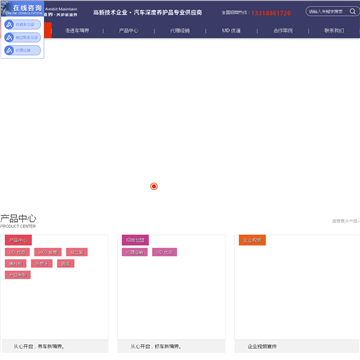
Task: Click the Ambit Maintain logo
Action: click(x=61, y=12)
